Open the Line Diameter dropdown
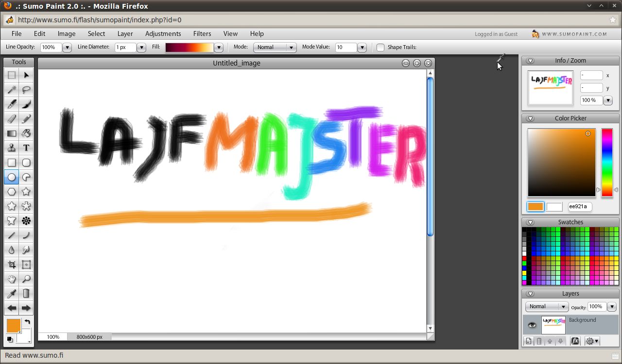Image resolution: width=622 pixels, height=364 pixels. point(141,47)
